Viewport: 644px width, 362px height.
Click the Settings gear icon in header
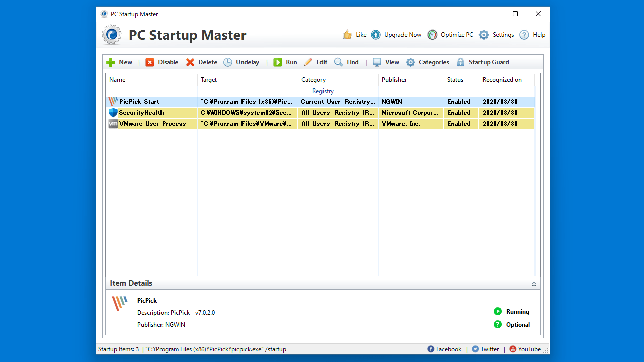click(484, 35)
